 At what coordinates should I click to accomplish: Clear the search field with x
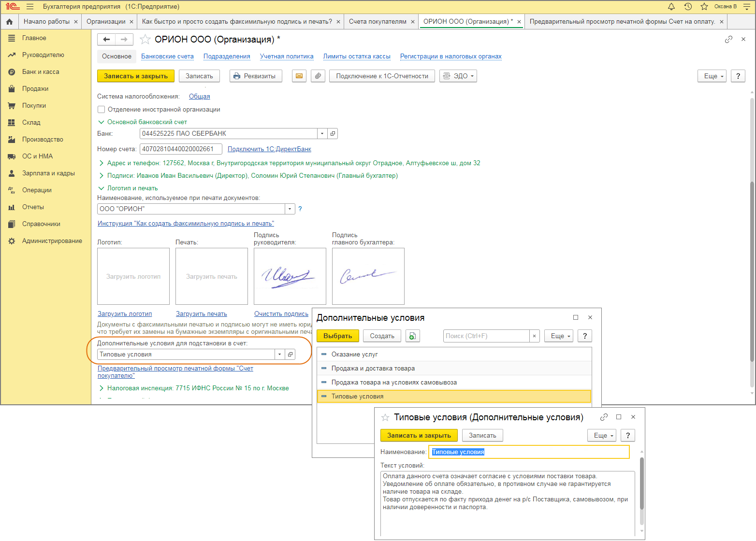[534, 336]
